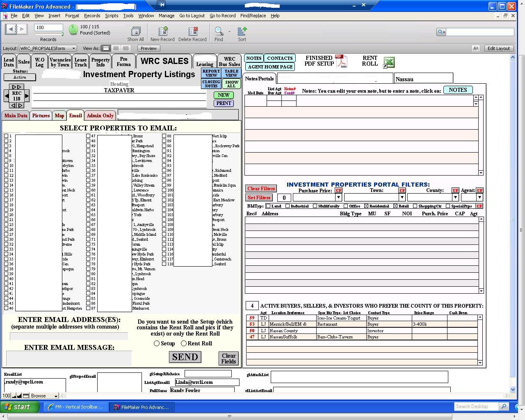525x420 pixels.
Task: Switch to List view icon
Action: click(116, 48)
